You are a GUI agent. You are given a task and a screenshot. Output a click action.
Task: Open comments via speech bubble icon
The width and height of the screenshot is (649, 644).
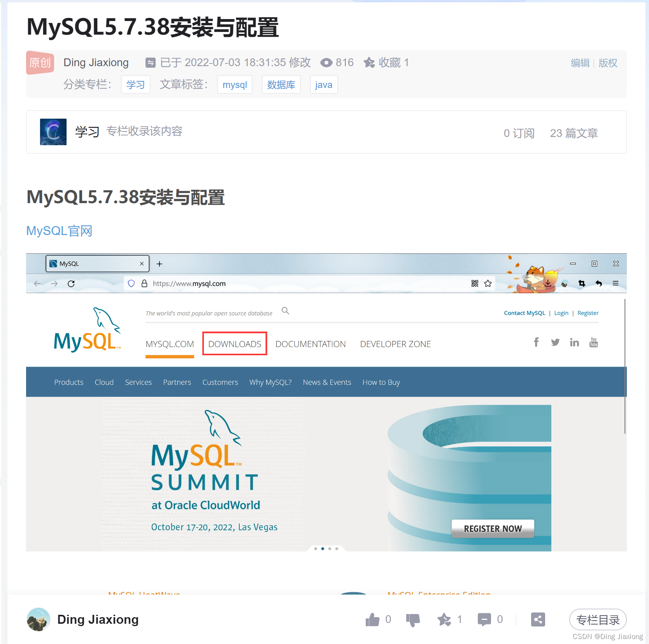[484, 619]
